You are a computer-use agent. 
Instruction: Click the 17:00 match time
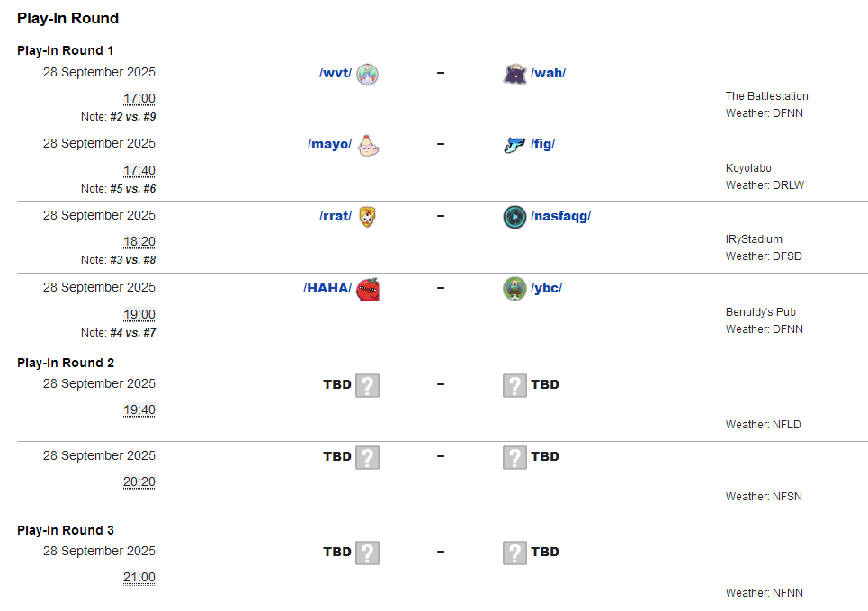(139, 98)
